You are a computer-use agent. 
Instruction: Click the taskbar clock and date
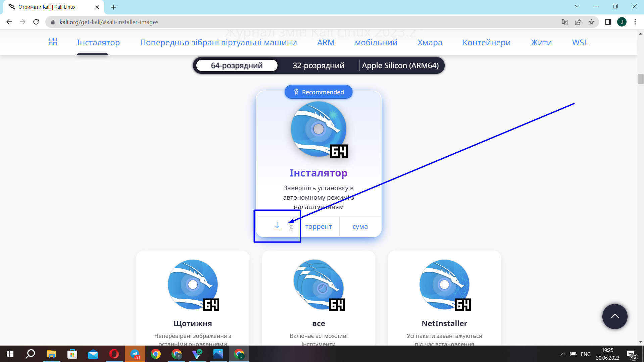(607, 354)
